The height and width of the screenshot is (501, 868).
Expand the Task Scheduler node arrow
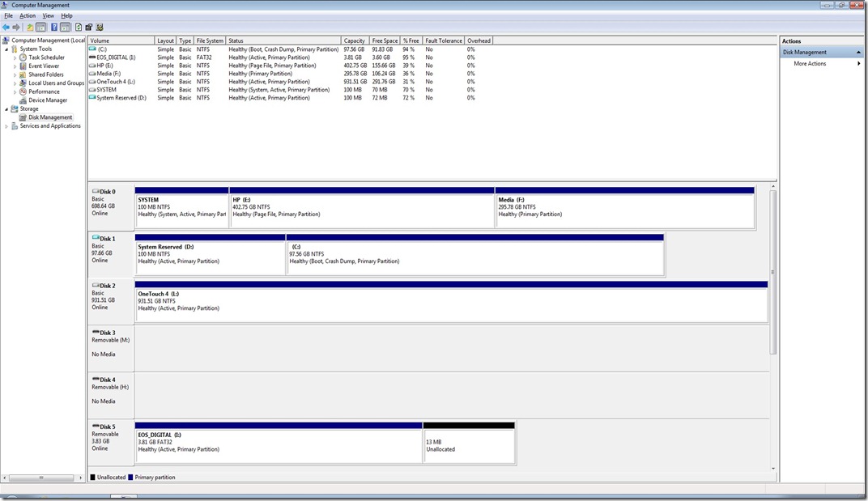point(15,57)
